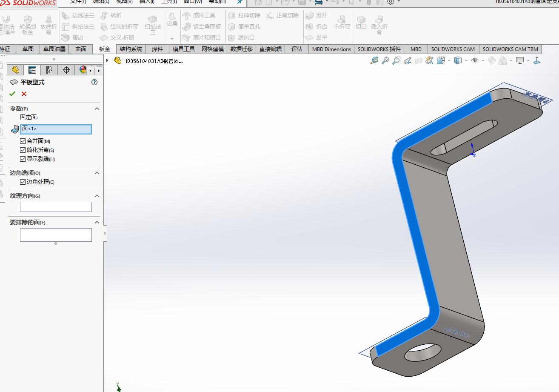Click the 折叠 fold tool
Viewport: 559px width, 392px height.
pyautogui.click(x=317, y=26)
